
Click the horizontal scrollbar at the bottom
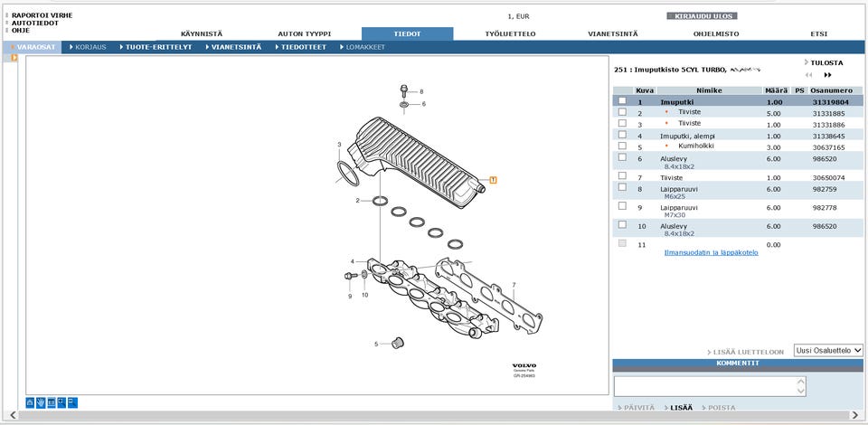pos(434,416)
